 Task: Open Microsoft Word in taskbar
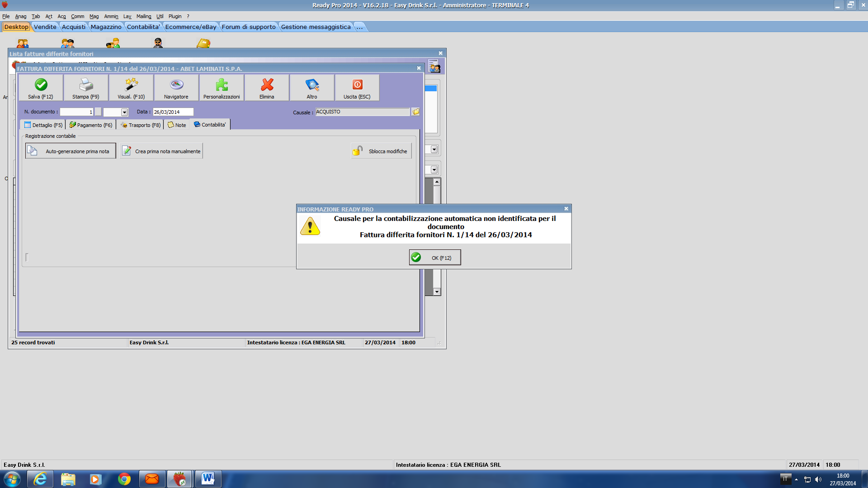coord(208,479)
